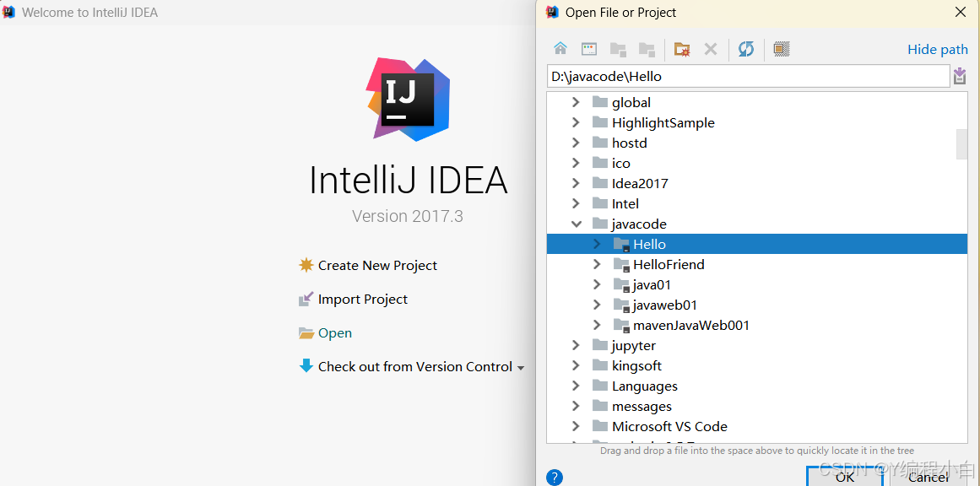Click the Import Project arrow icon
This screenshot has width=980, height=486.
pyautogui.click(x=306, y=300)
